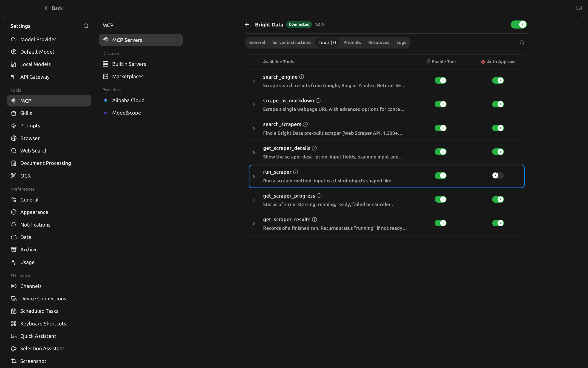Viewport: 588px width, 368px height.
Task: Click the Back button at top left
Action: tap(54, 8)
